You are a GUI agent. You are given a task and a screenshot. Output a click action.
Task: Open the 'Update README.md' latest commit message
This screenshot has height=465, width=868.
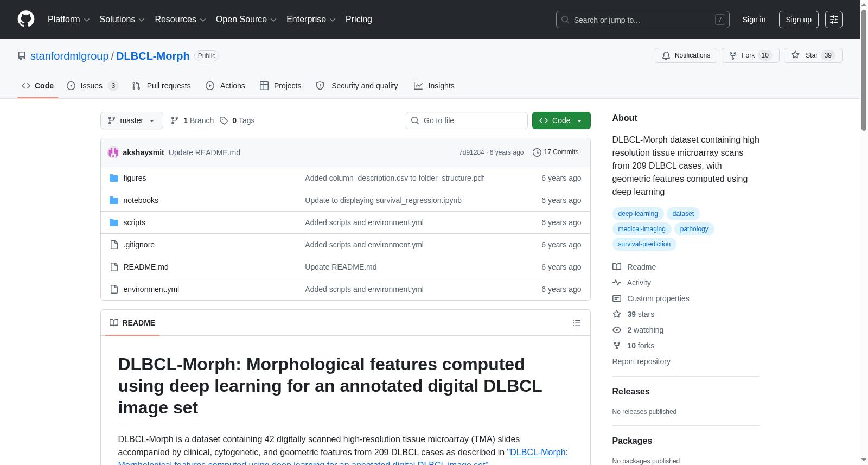pos(205,152)
